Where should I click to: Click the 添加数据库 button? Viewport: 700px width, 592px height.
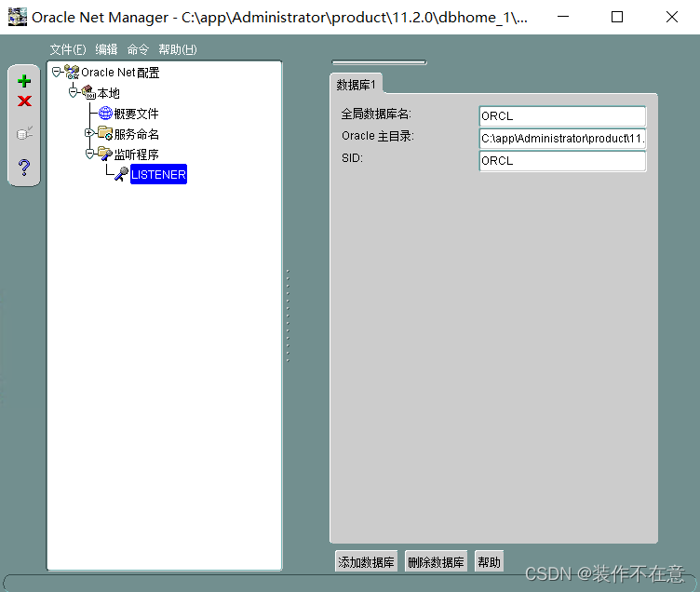pyautogui.click(x=366, y=561)
